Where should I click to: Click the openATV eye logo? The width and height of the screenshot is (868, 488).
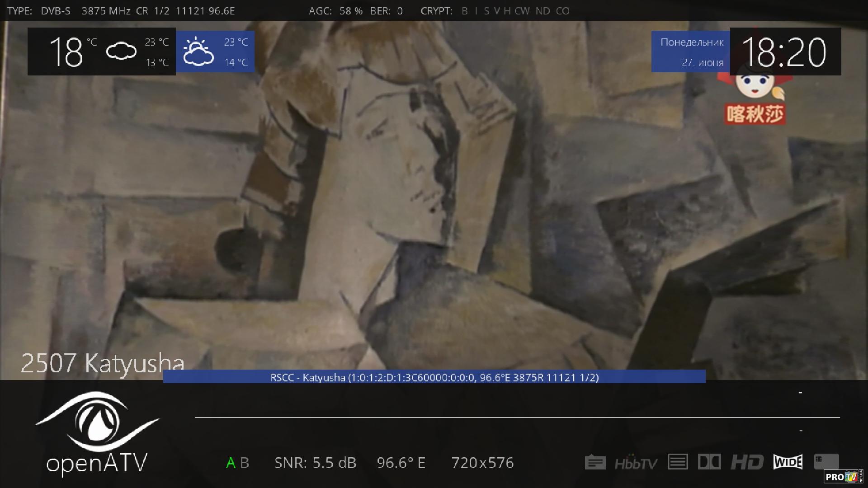click(97, 422)
